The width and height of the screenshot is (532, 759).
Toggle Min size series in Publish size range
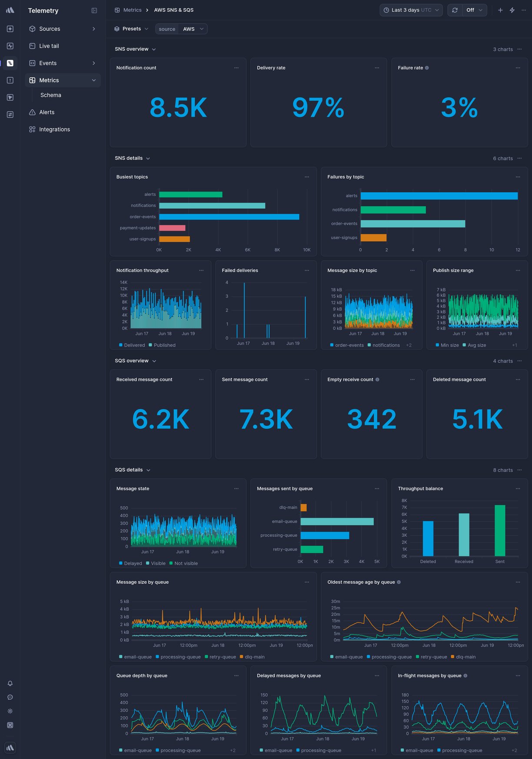447,345
